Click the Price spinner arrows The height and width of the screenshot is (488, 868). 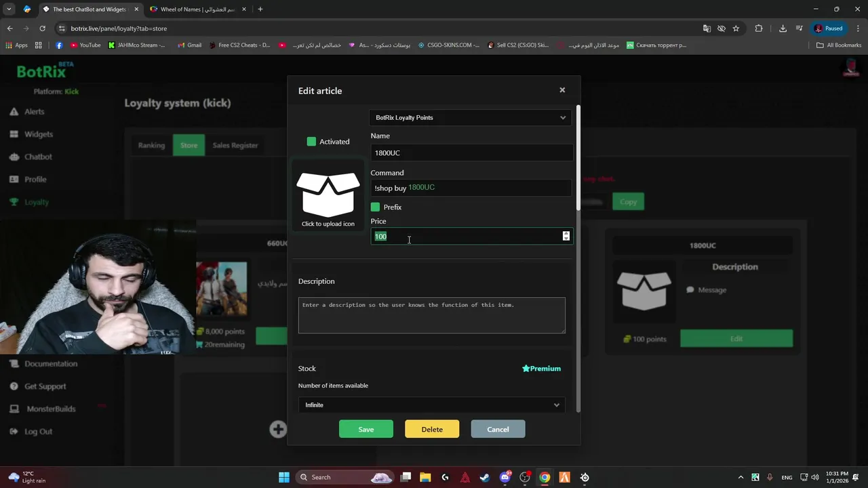566,236
